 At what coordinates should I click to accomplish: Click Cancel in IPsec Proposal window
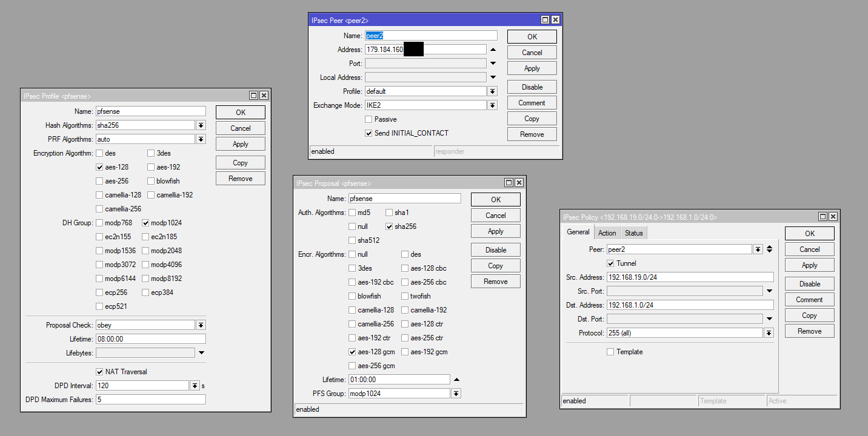pyautogui.click(x=496, y=216)
